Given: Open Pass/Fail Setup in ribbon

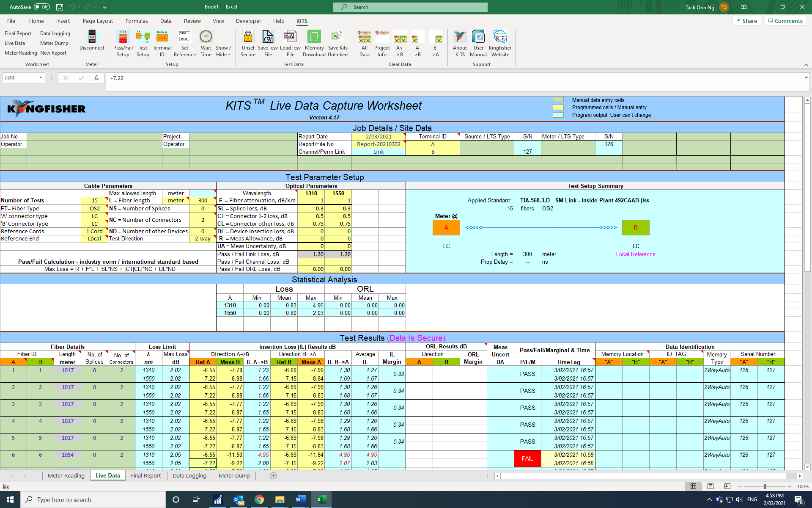Looking at the screenshot, I should click(123, 37).
